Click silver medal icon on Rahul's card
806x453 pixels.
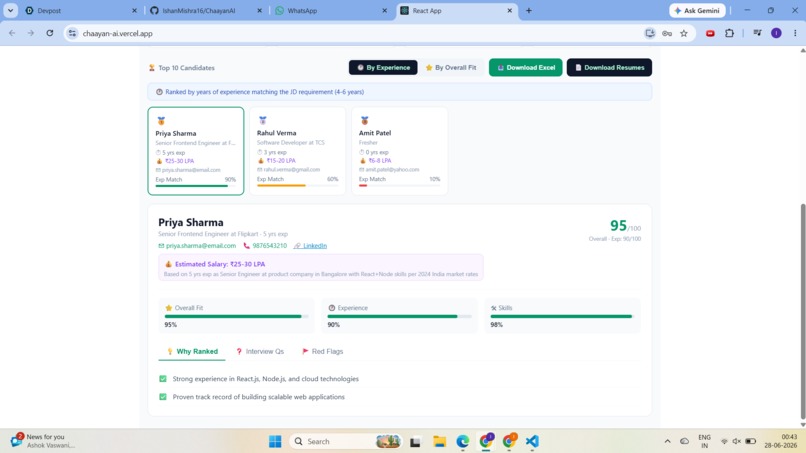coord(263,120)
